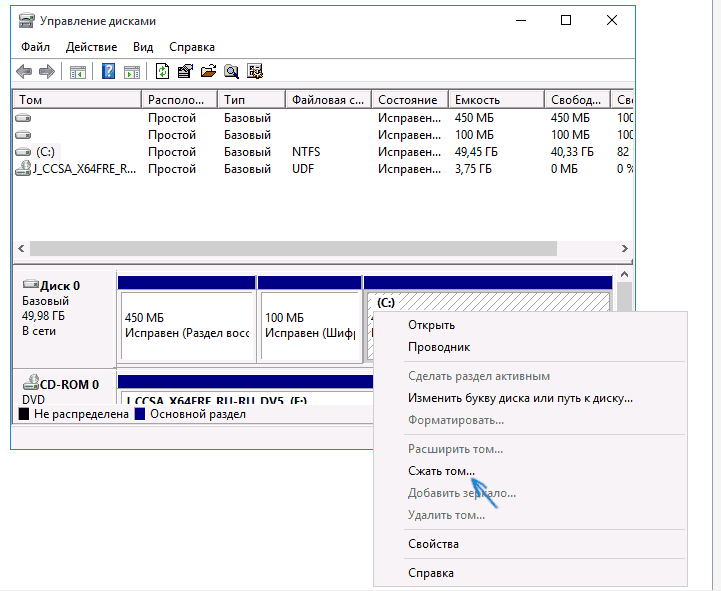Select the drive icon of the 100 МБ volume row

(23, 135)
